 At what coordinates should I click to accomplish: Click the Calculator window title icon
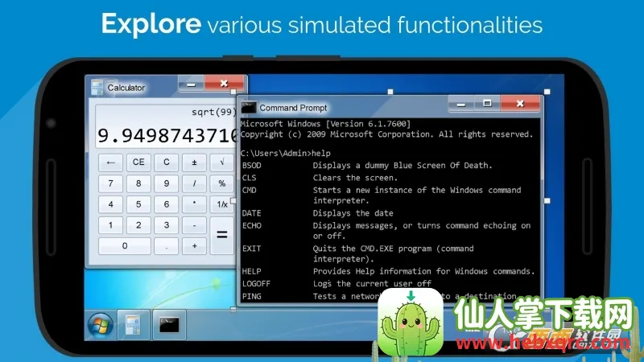pos(97,87)
